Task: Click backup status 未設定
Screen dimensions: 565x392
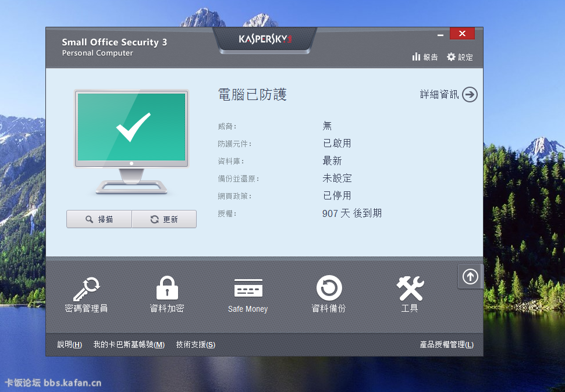Action: (x=337, y=179)
